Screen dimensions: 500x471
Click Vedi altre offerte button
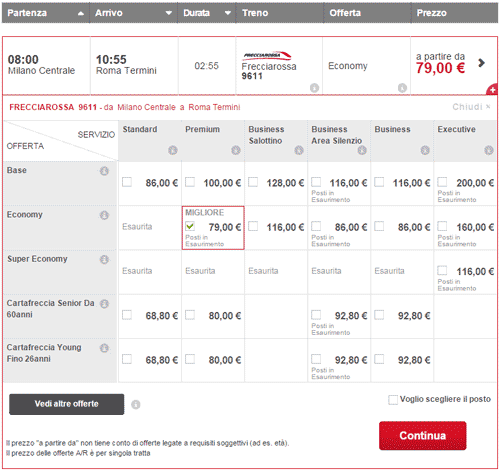[x=66, y=404]
